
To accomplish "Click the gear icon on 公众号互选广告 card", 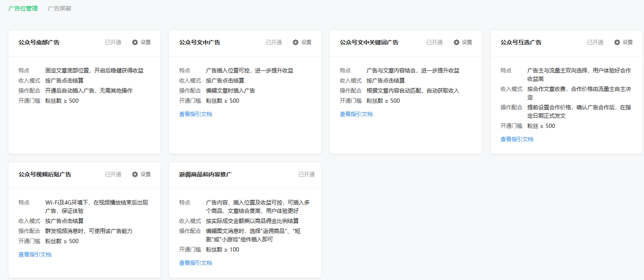I will (617, 42).
